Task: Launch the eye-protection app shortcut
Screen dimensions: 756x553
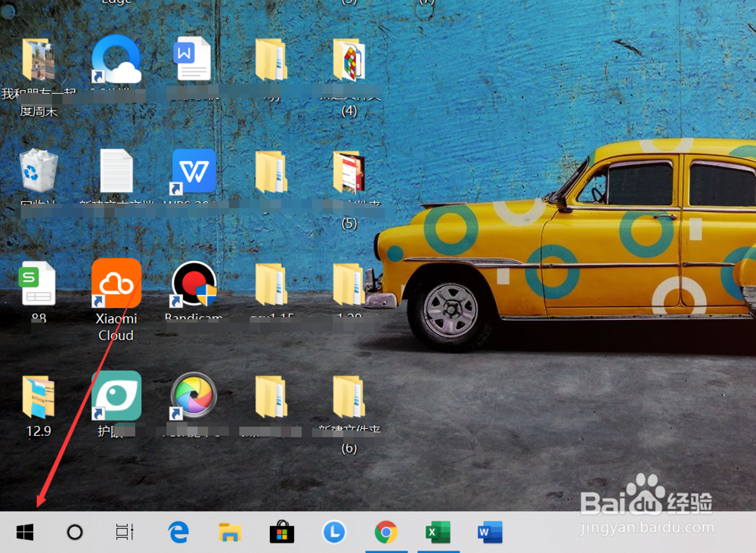Action: (116, 395)
